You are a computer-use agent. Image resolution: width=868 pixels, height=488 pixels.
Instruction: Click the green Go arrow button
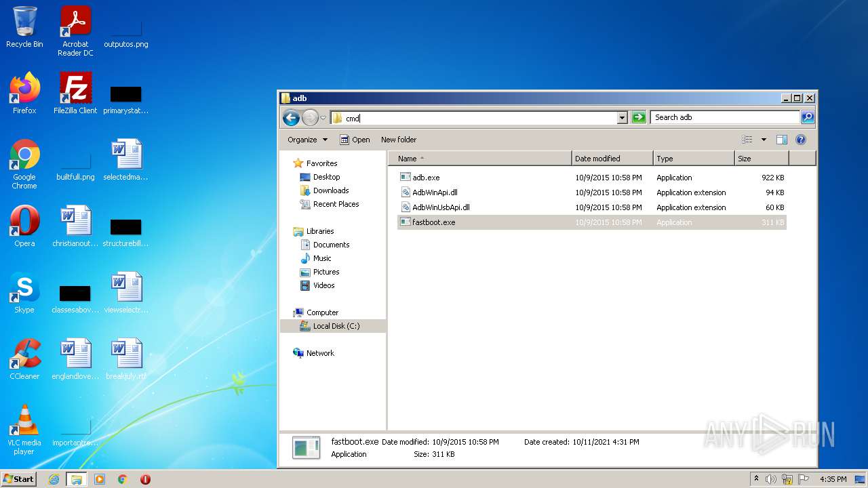coord(639,118)
